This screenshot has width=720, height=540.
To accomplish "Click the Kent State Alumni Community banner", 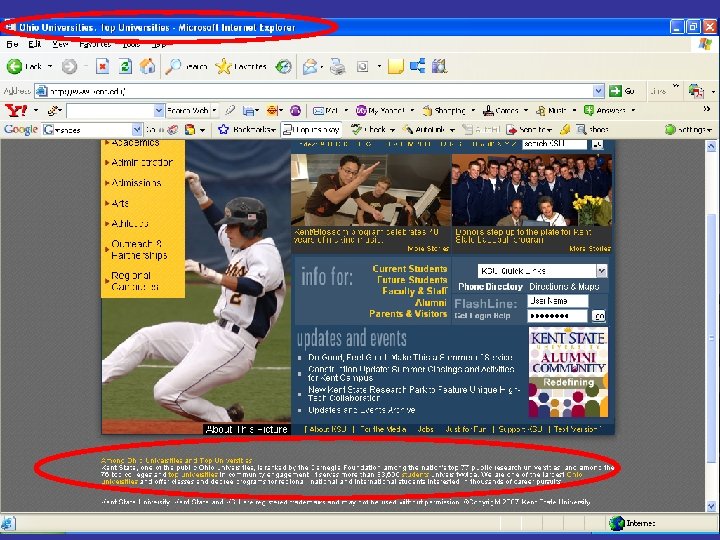I will [568, 372].
